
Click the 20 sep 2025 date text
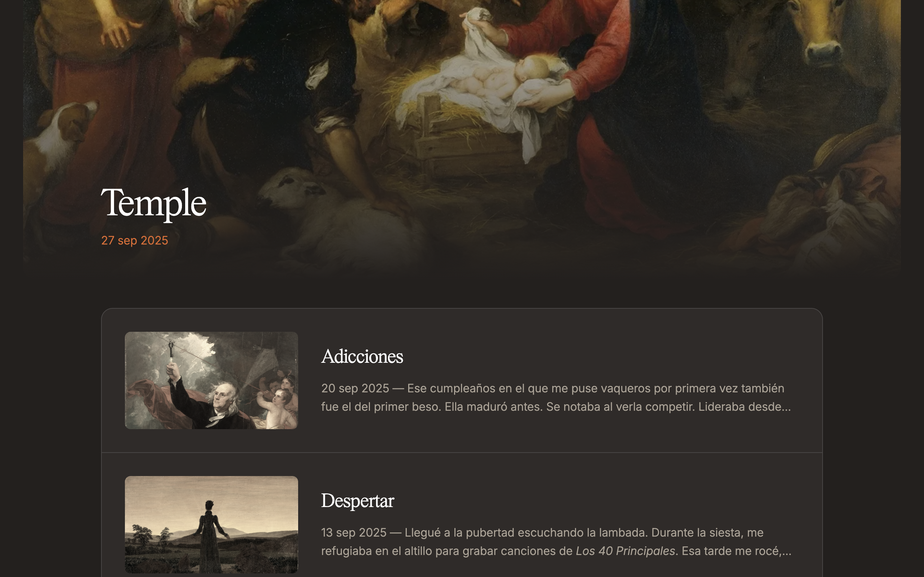[355, 388]
